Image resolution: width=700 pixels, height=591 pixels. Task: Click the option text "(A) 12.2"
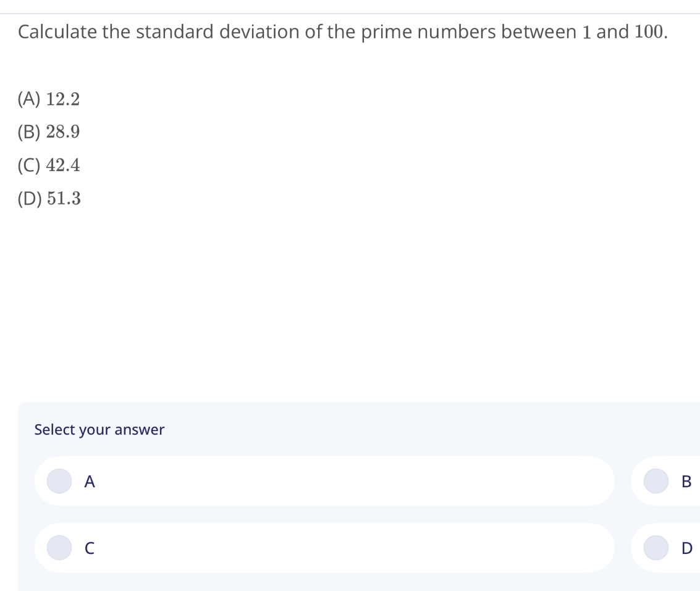[x=49, y=99]
